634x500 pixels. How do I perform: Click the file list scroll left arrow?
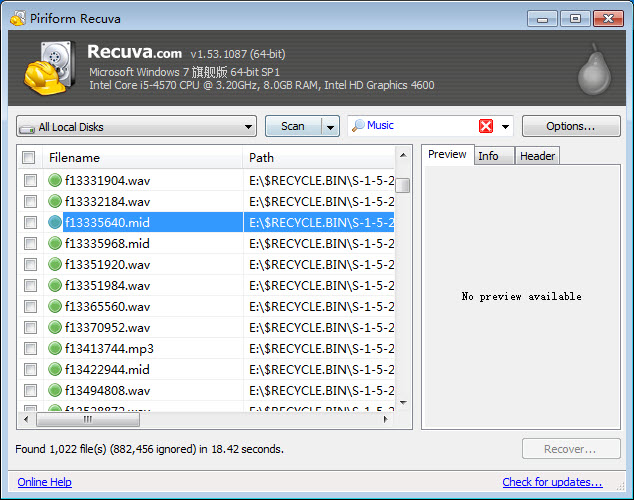[26, 419]
